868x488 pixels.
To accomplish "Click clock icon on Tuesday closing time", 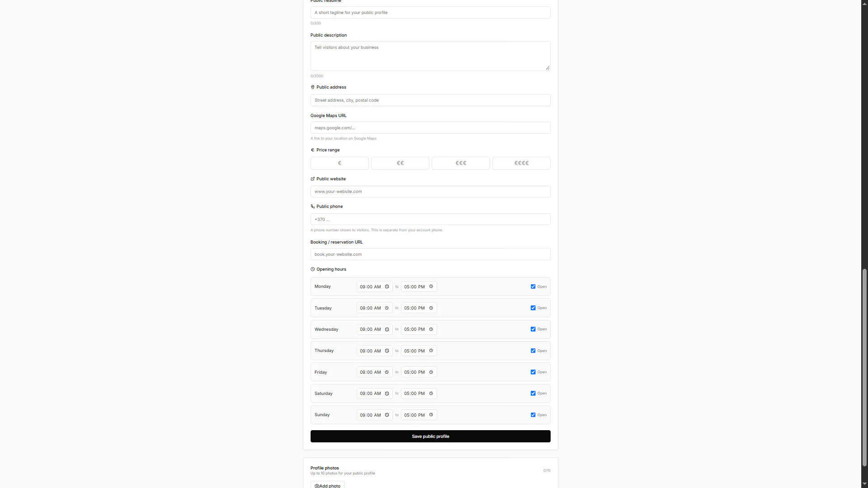I will click(x=431, y=308).
